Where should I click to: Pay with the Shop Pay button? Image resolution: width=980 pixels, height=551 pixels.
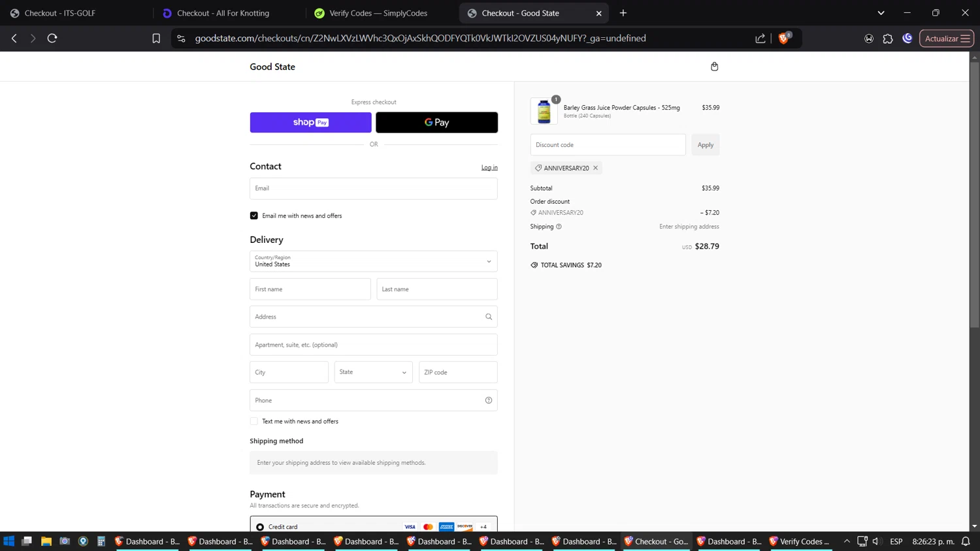311,123
